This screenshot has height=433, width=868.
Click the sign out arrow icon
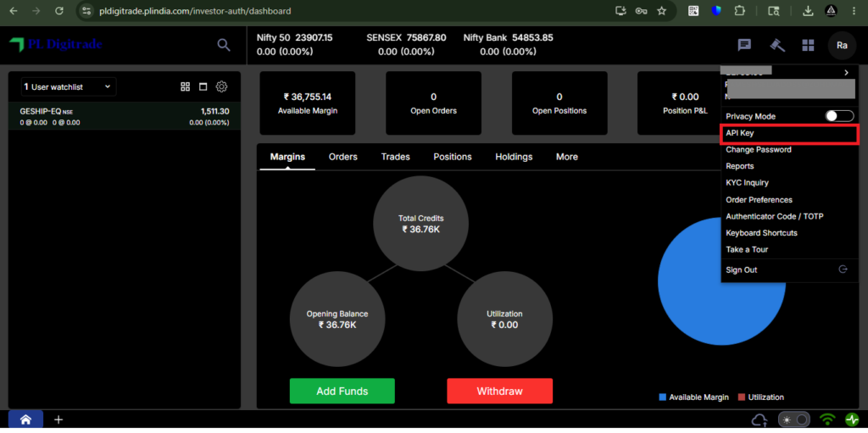click(843, 269)
